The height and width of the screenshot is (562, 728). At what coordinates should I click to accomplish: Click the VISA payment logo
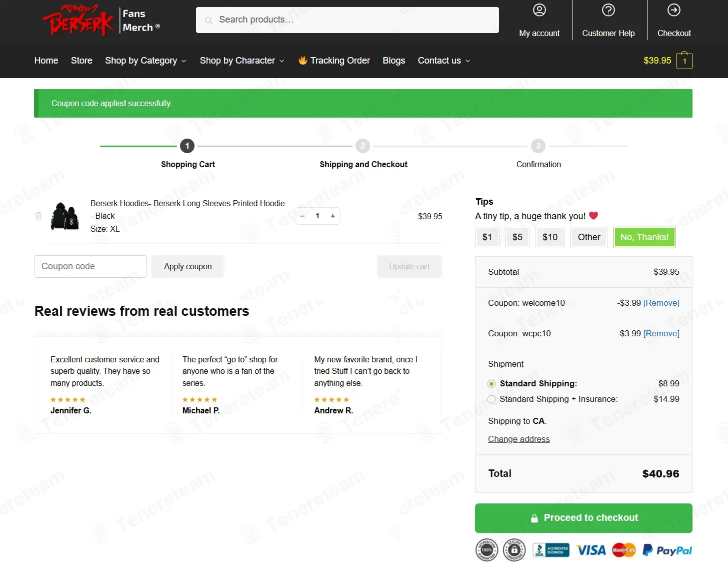pyautogui.click(x=591, y=550)
